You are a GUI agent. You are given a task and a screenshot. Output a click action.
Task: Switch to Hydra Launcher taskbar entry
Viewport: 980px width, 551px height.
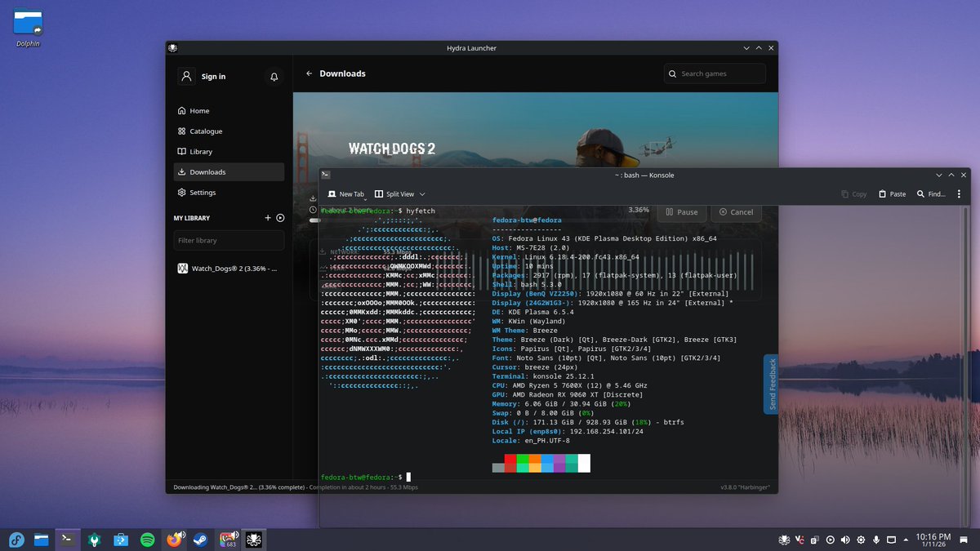click(x=252, y=540)
